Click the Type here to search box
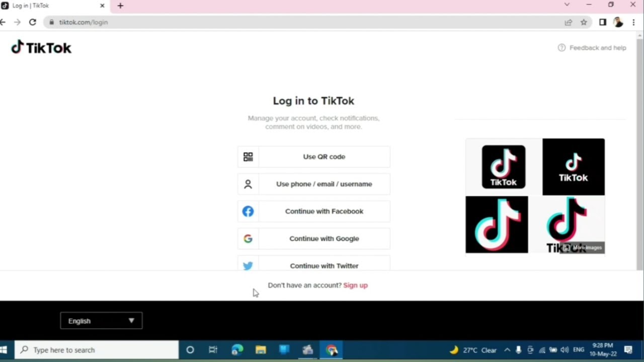The image size is (644, 362). click(x=97, y=350)
